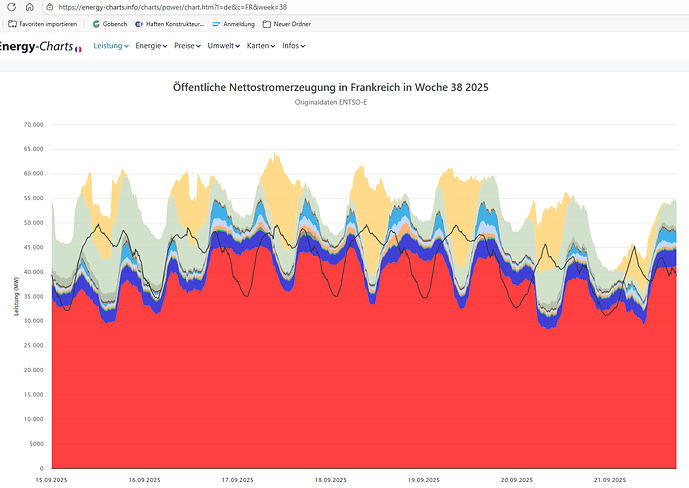Click the 20.09.2025 date label
Screen dimensions: 689x488
517,480
